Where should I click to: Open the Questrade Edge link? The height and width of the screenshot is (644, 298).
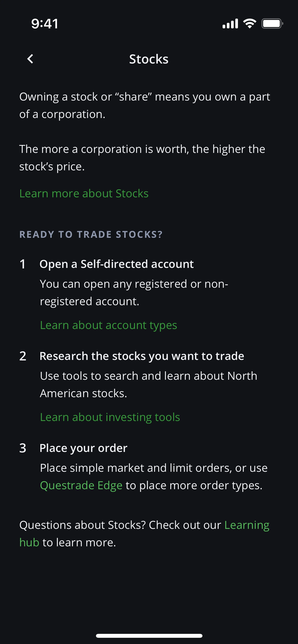tap(81, 485)
